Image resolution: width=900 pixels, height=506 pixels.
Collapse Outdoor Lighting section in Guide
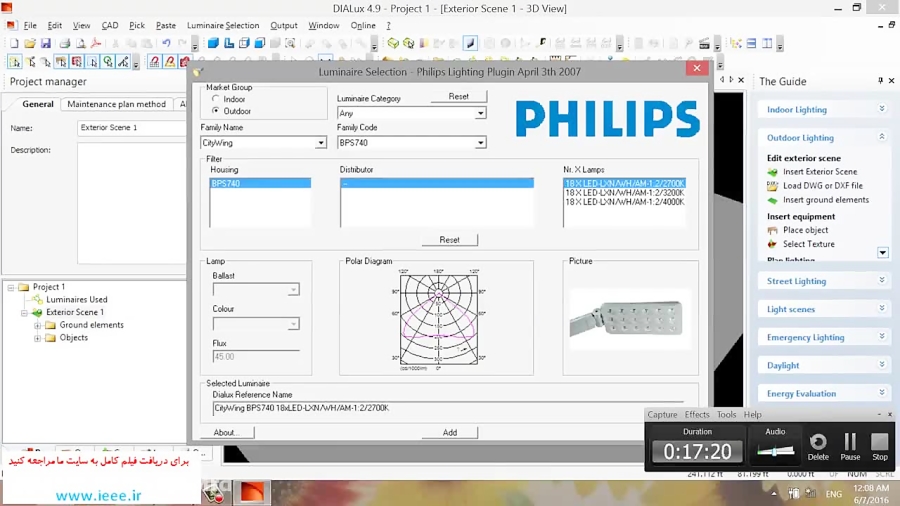point(882,137)
